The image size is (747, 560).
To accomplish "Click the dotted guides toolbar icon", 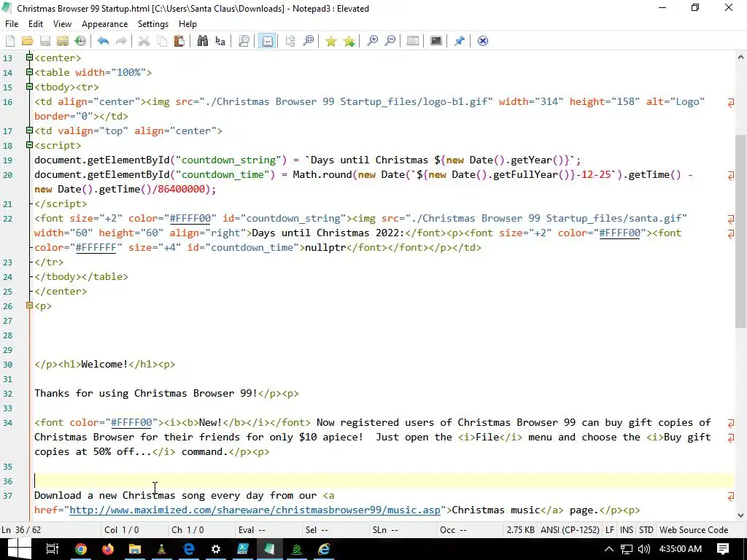I will tap(290, 41).
